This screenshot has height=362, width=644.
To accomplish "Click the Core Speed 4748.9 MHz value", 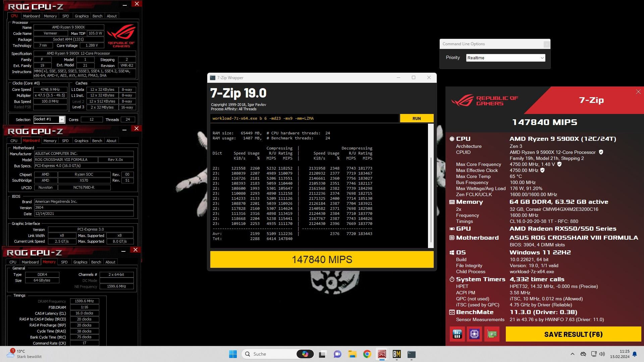I will coord(50,89).
